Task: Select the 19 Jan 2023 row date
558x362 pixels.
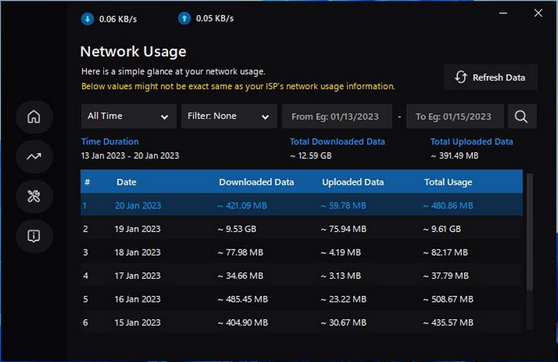Action: [x=137, y=229]
